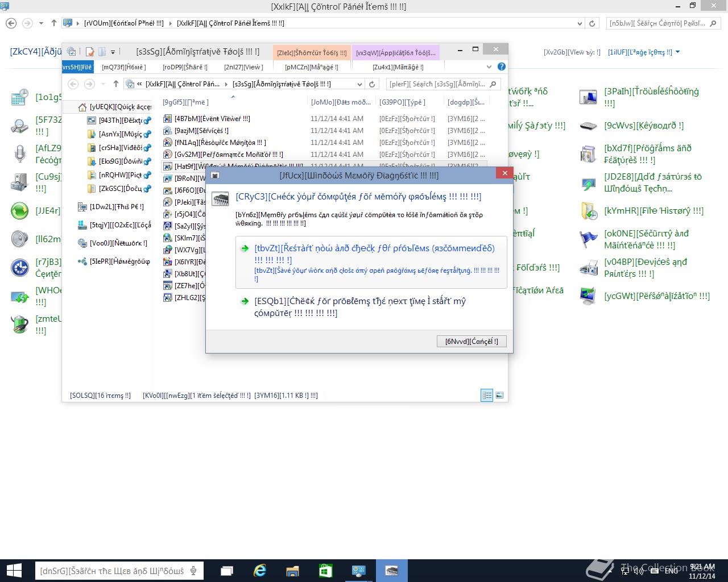Image resolution: width=728 pixels, height=582 pixels.
Task: Sort by Date modified column header
Action: (x=341, y=102)
